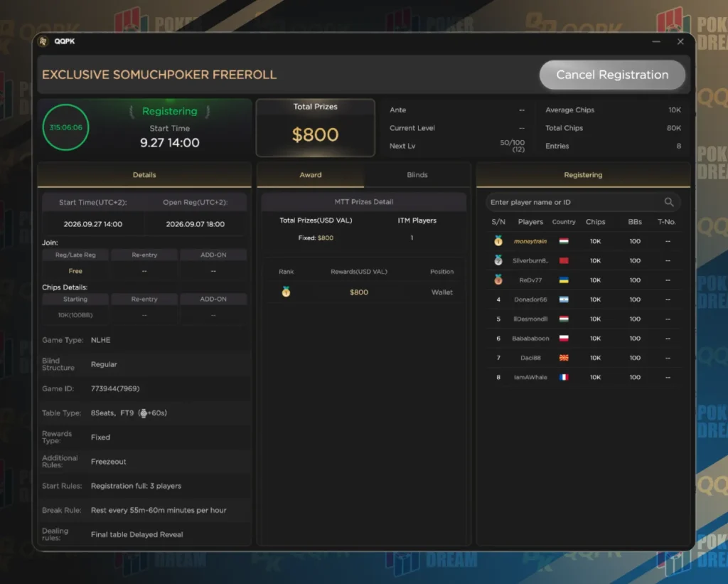
Task: Click Daci88's North Macedonia flag
Action: (564, 358)
